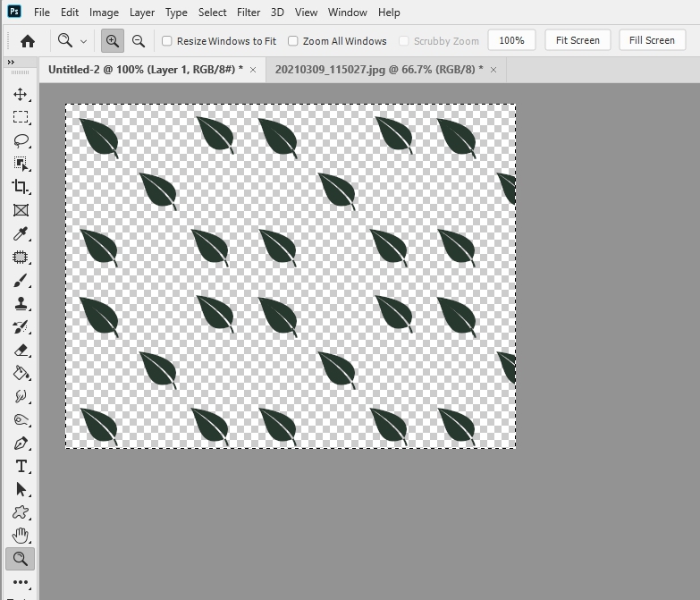Select the Spot Healing Brush tool
700x600 pixels.
click(20, 257)
